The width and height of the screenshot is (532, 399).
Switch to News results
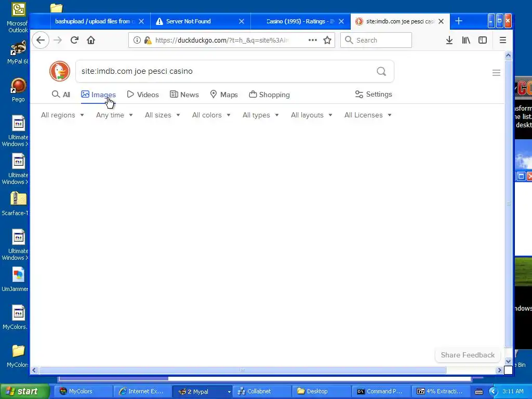(x=184, y=95)
